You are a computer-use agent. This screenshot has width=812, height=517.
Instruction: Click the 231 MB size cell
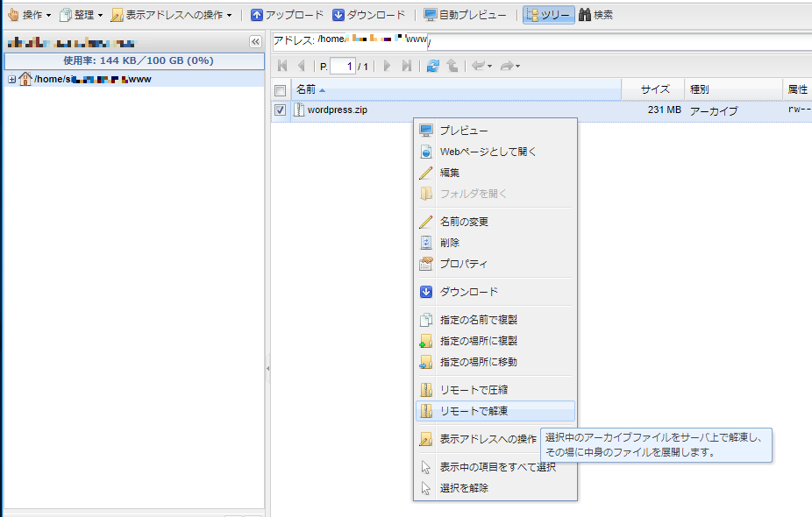pyautogui.click(x=665, y=110)
